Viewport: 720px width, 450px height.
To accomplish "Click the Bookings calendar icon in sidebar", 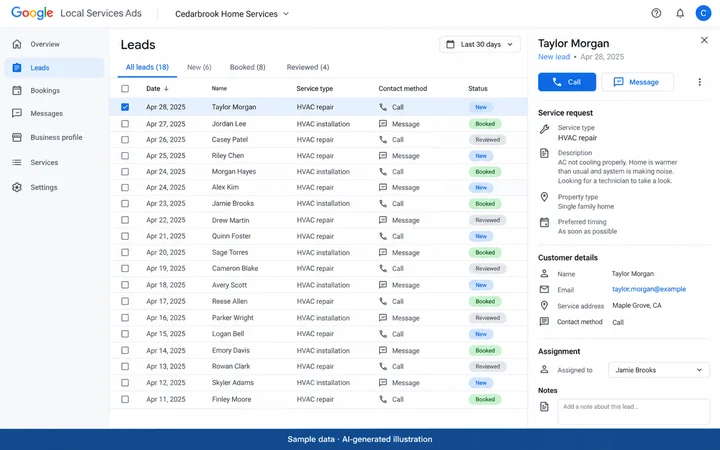I will pos(17,90).
